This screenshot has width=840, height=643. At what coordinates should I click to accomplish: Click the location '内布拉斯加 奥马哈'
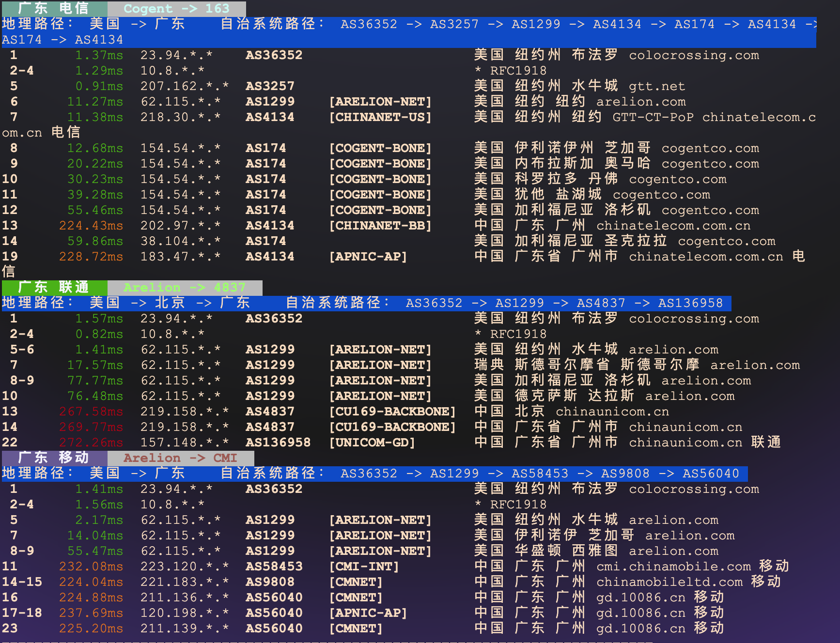point(583,164)
